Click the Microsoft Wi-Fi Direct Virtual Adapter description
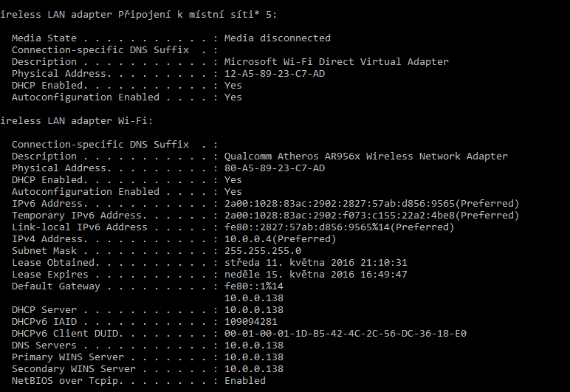 (336, 62)
